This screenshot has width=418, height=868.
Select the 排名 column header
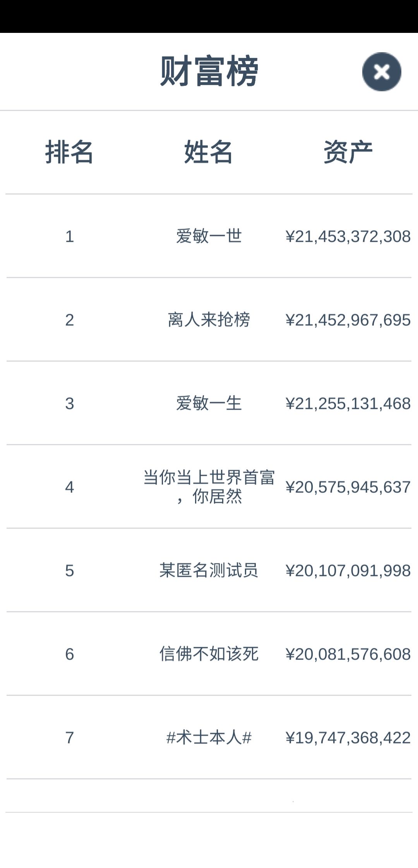[x=69, y=152]
